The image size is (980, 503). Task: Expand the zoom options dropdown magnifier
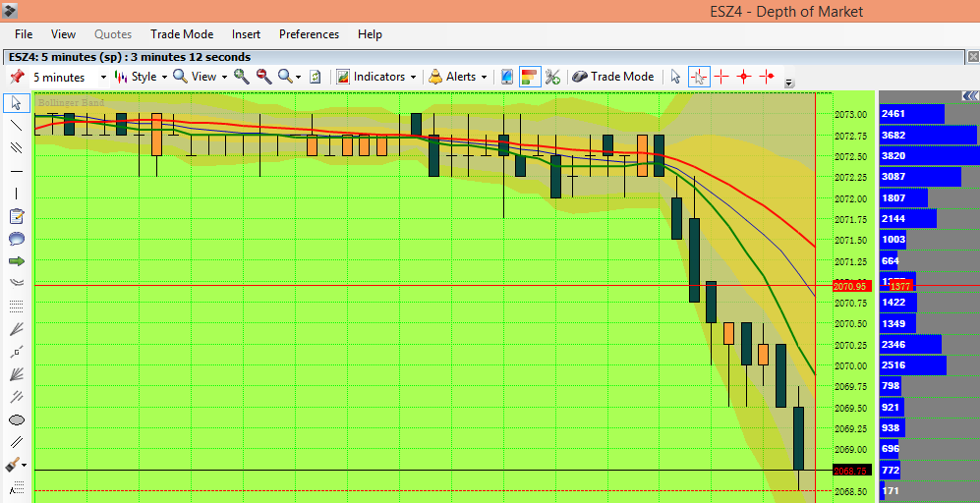point(289,77)
